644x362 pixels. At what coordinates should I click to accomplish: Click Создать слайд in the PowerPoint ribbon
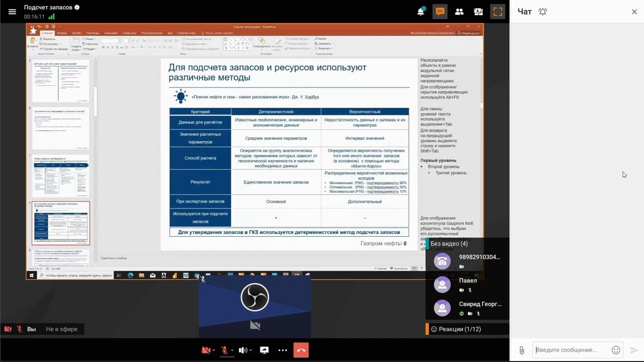75,43
